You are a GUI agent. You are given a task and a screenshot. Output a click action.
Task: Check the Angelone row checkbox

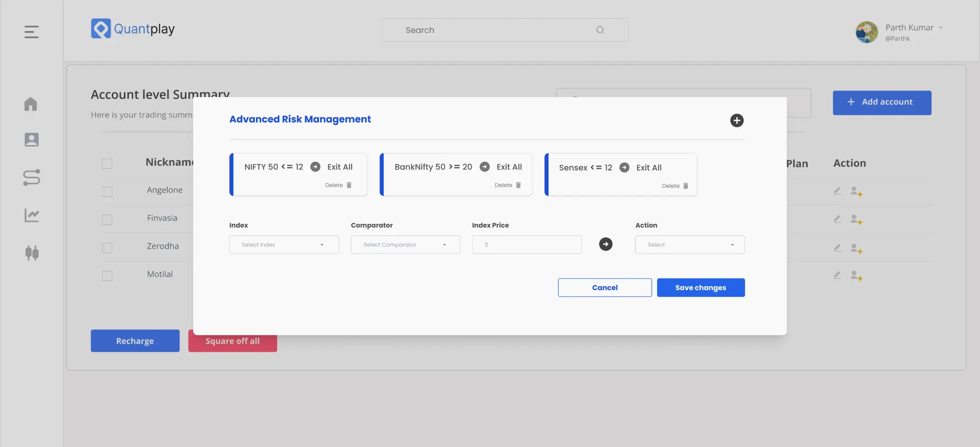(x=107, y=191)
